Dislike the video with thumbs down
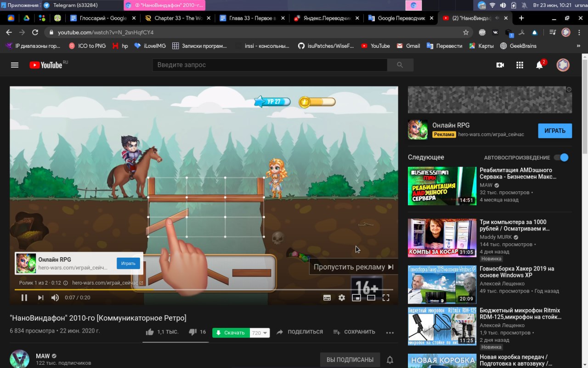This screenshot has width=588, height=368. 193,332
